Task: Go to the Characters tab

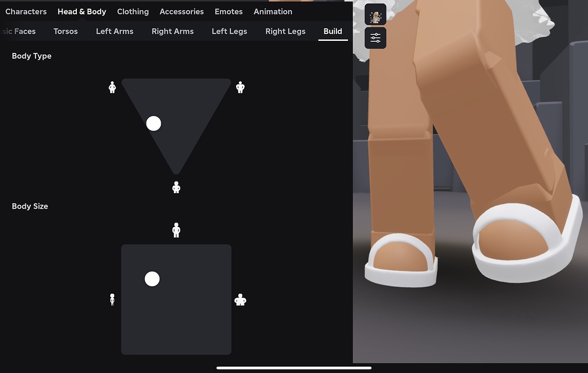Action: (25, 11)
